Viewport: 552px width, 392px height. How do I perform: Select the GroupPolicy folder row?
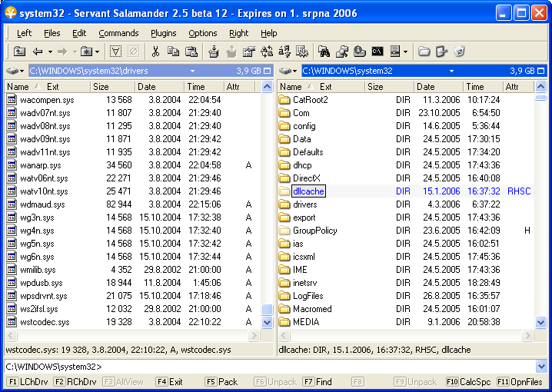[x=406, y=231]
